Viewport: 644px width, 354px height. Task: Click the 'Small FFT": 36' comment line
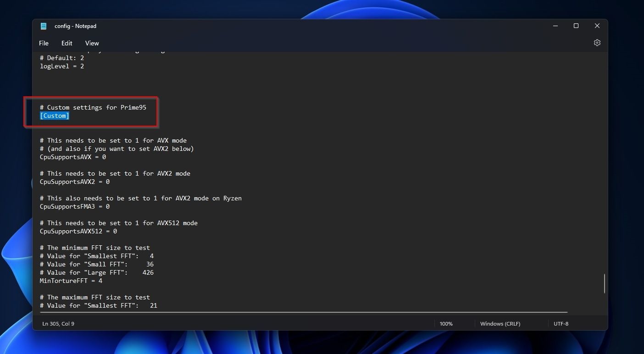pos(97,264)
